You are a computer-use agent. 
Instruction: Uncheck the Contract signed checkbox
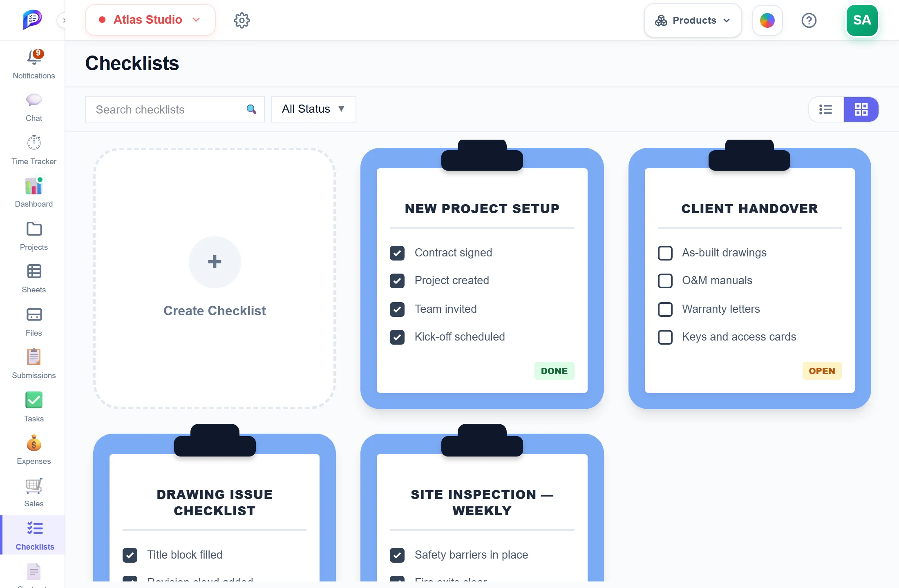pos(397,253)
